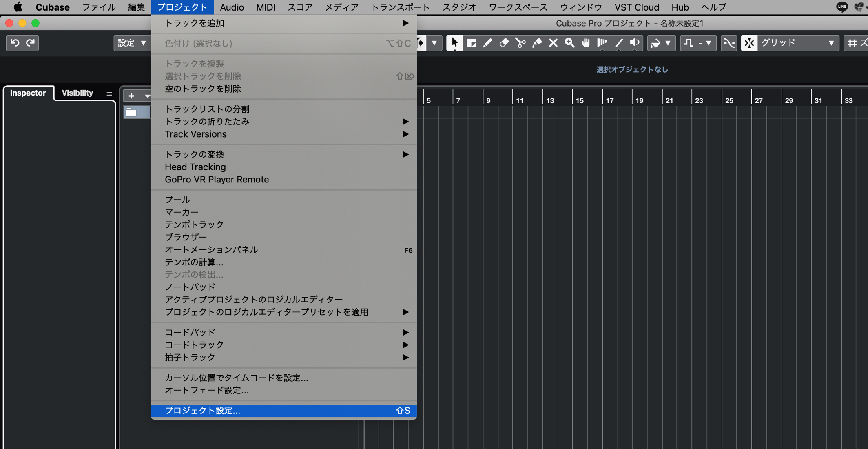The width and height of the screenshot is (868, 449).
Task: Click the Undo arrow icon
Action: tap(15, 43)
